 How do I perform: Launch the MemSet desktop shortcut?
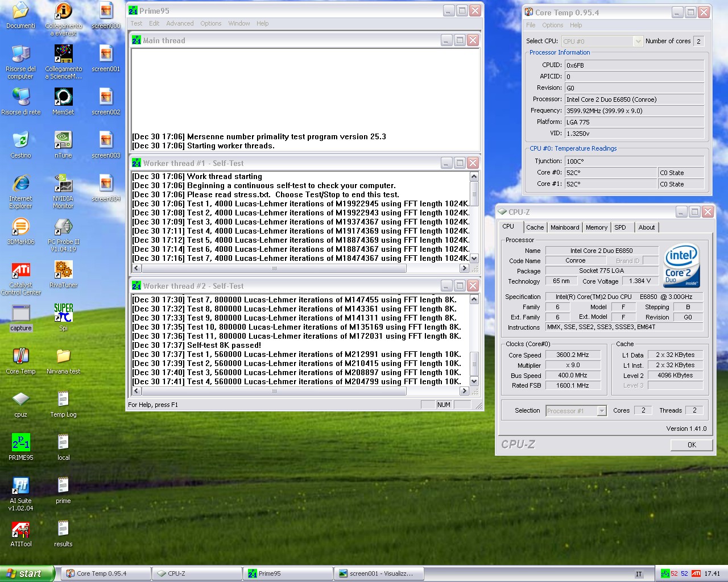coord(63,102)
